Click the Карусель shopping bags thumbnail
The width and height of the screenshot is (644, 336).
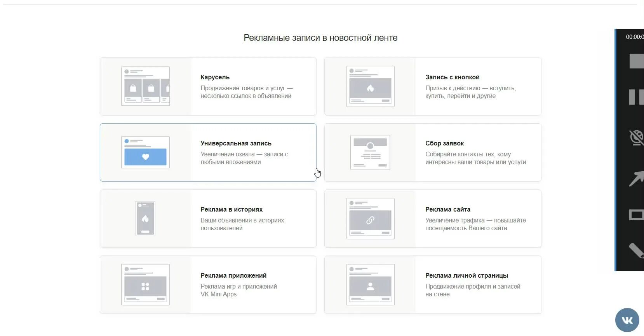145,86
